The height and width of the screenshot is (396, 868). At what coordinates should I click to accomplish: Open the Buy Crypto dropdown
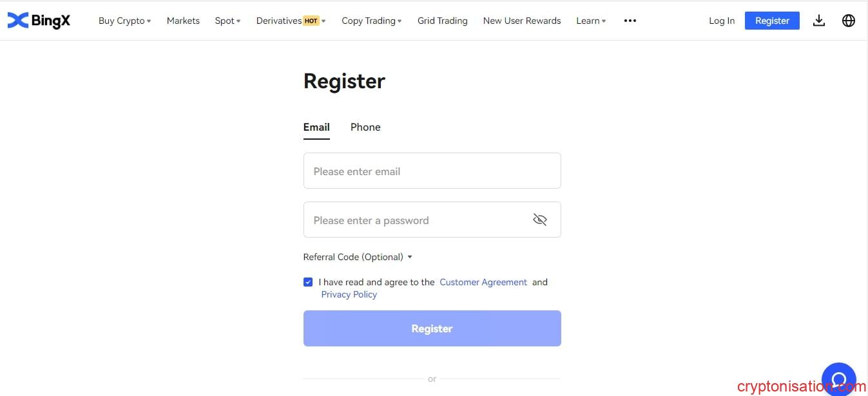tap(124, 21)
